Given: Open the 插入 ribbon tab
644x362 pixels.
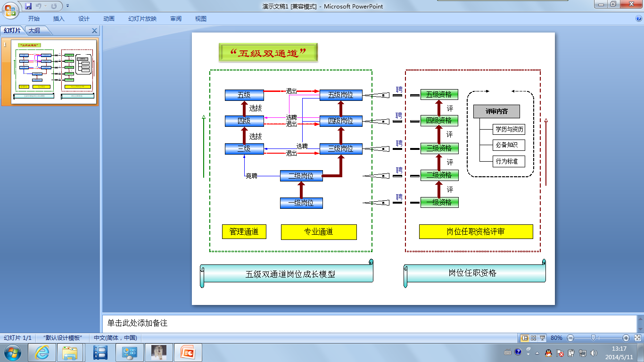Looking at the screenshot, I should 59,19.
